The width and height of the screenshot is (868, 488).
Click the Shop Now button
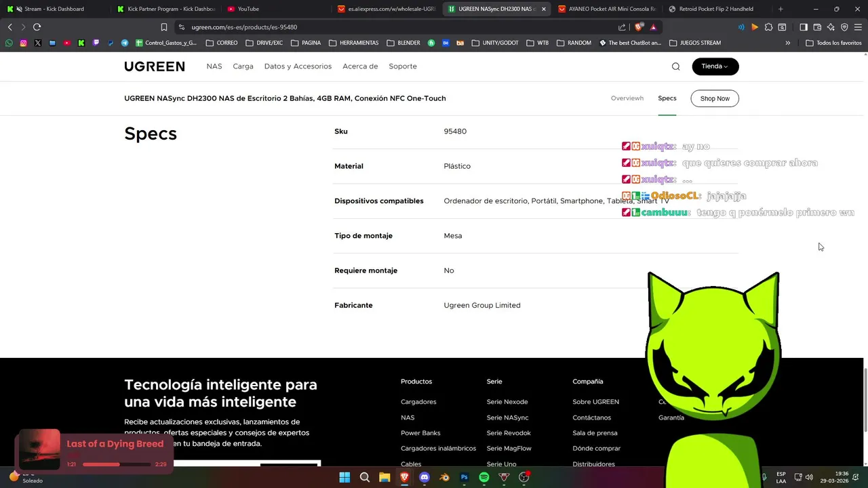click(715, 98)
